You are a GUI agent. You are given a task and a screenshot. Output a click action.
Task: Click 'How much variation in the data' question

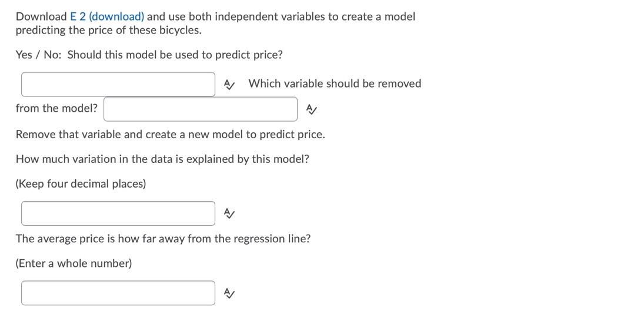tap(162, 159)
